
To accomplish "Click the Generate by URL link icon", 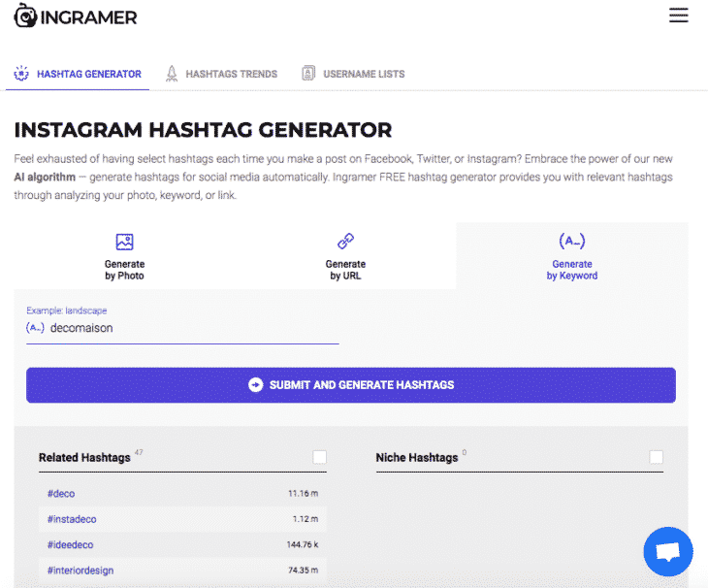I will (345, 242).
